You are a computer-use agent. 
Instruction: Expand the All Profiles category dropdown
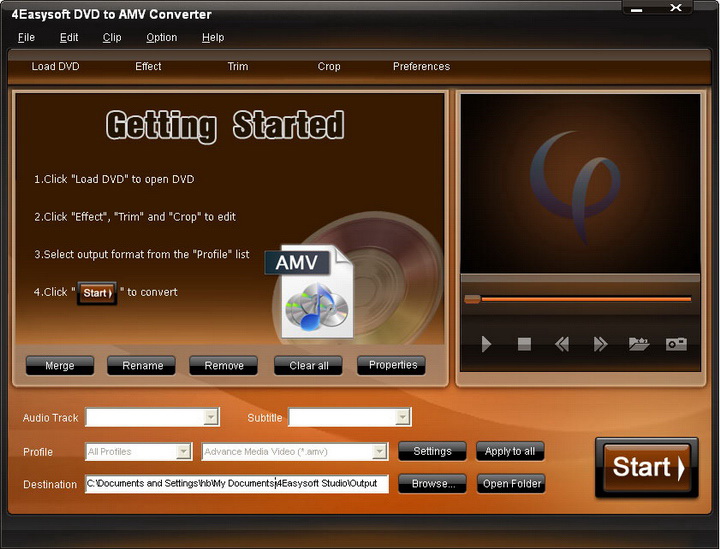pyautogui.click(x=184, y=452)
